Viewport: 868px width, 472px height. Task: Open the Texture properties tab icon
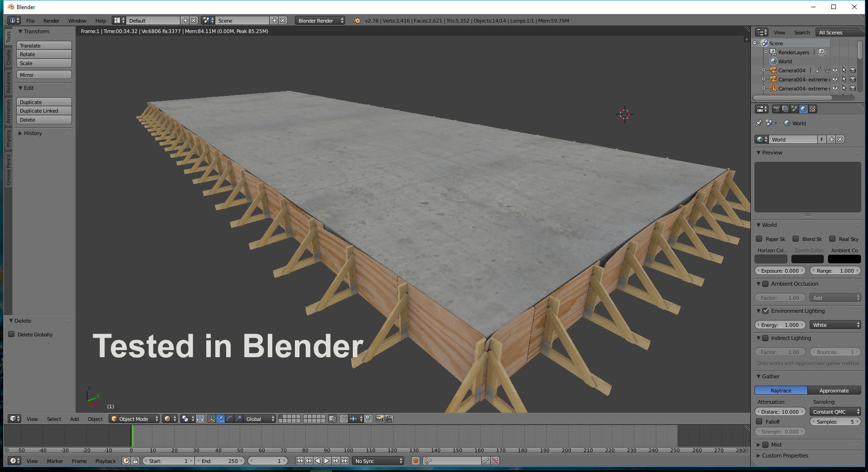812,109
